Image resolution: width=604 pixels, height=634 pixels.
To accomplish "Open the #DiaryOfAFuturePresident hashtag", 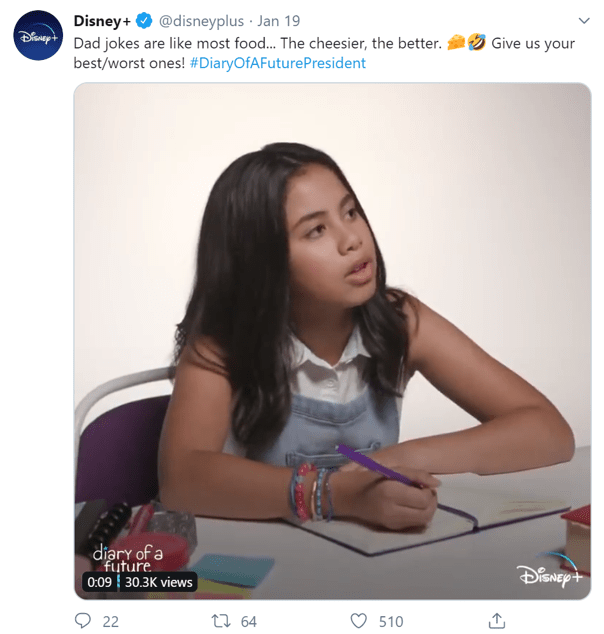I will [x=278, y=63].
